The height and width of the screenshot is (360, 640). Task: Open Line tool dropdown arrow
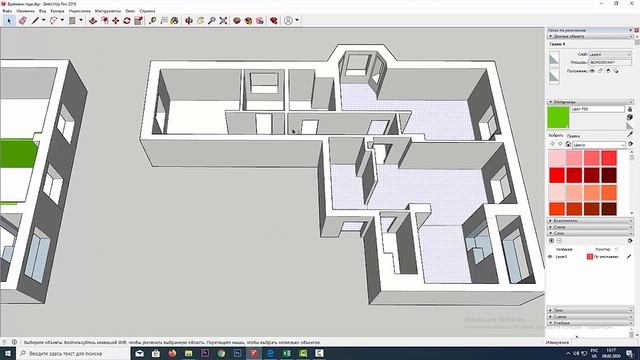tap(43, 20)
